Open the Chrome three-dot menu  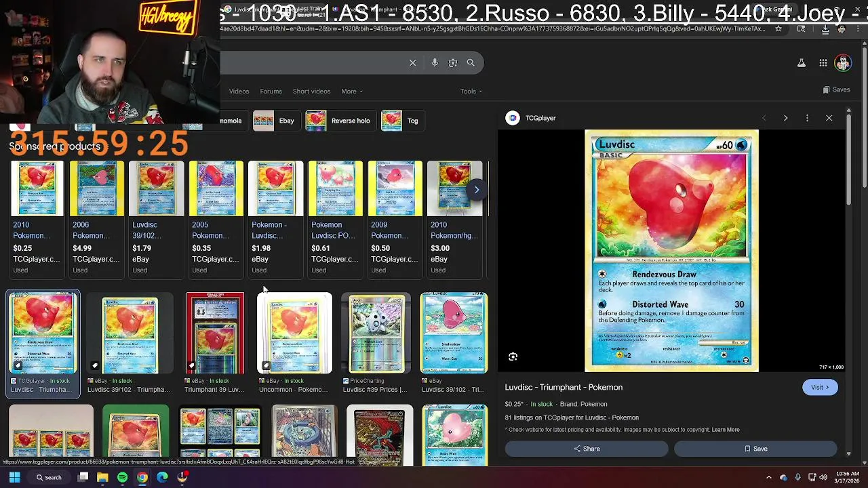(859, 28)
